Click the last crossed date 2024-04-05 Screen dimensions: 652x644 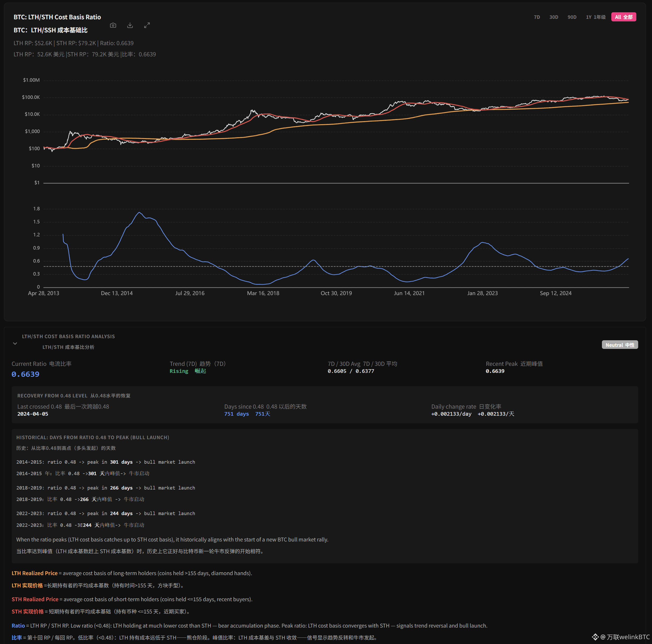[x=33, y=414]
